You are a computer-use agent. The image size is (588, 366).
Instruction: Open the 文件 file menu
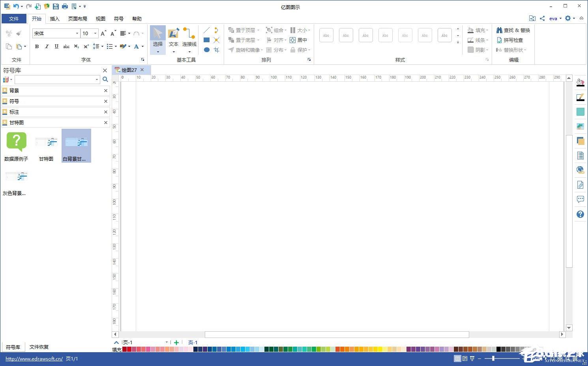14,19
